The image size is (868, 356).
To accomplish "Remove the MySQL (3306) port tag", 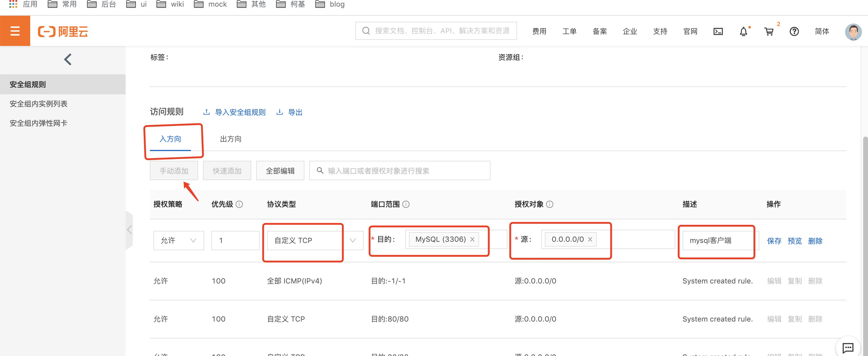I will (472, 239).
